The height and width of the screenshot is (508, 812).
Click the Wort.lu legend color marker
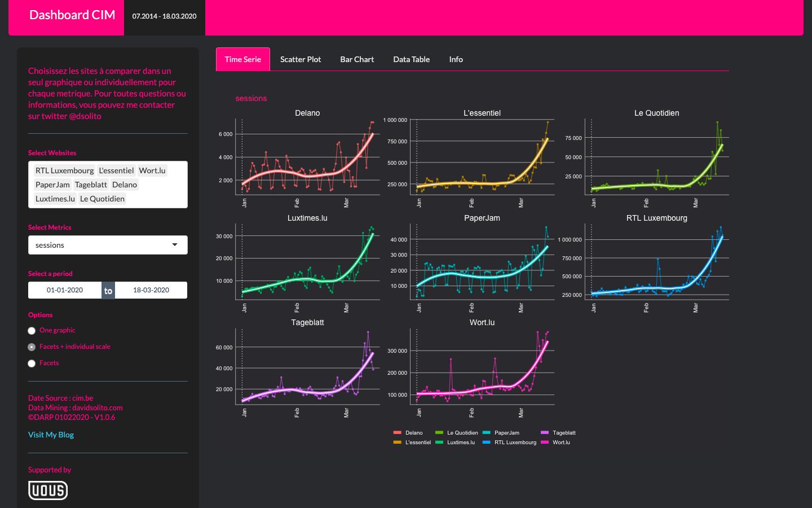[x=544, y=443]
